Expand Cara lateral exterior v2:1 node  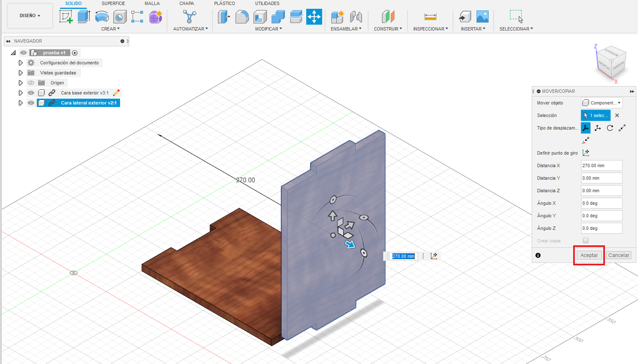coord(20,103)
